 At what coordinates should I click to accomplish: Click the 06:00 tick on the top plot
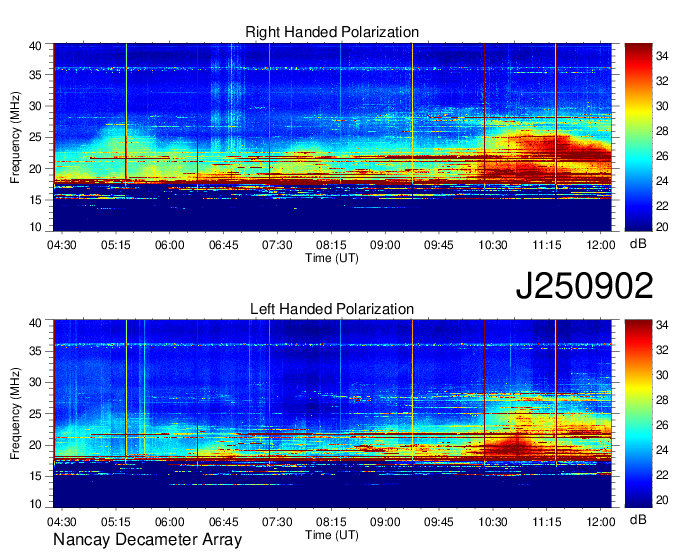click(170, 245)
